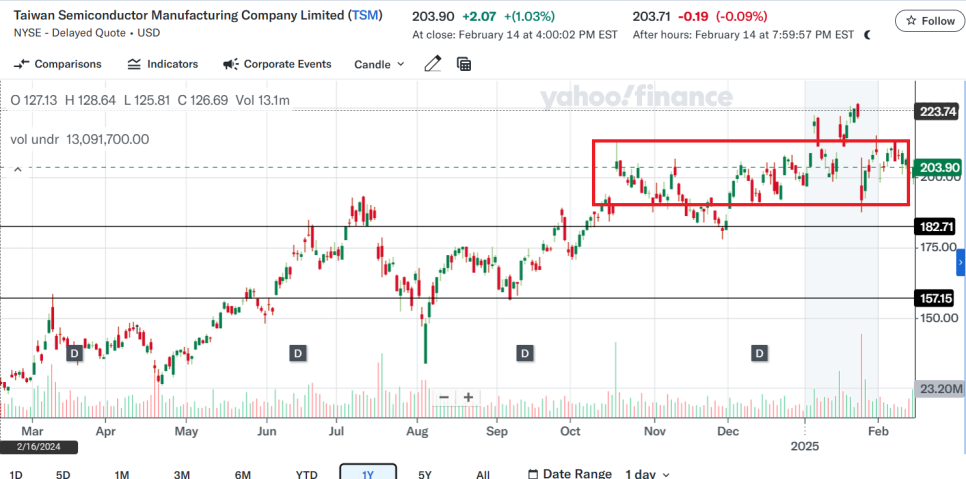Select the 1D range tab
Image resolution: width=966 pixels, height=479 pixels.
click(17, 474)
